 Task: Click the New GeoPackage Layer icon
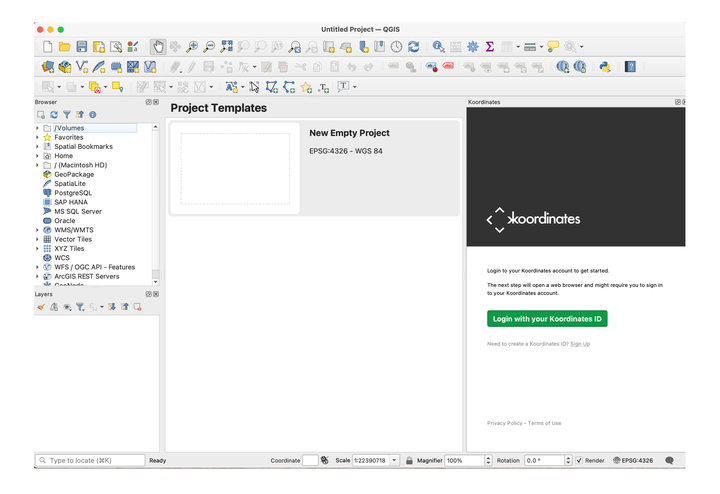tap(65, 67)
